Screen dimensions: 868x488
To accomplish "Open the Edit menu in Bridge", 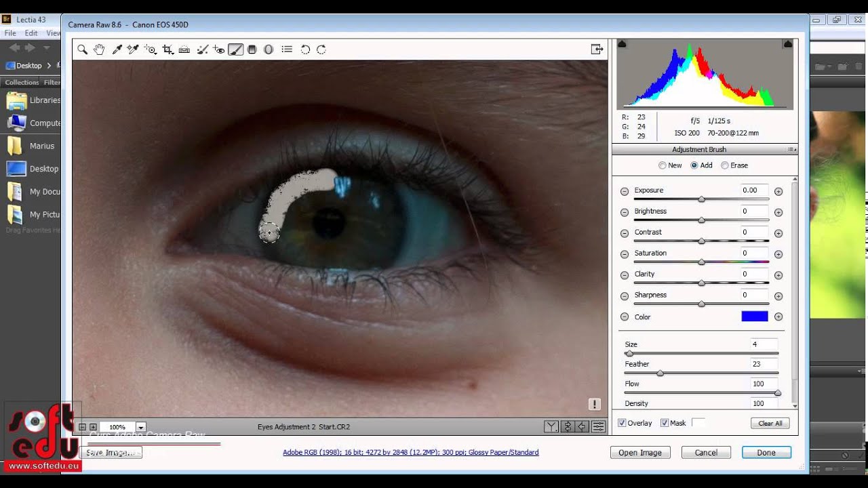I will pos(31,33).
